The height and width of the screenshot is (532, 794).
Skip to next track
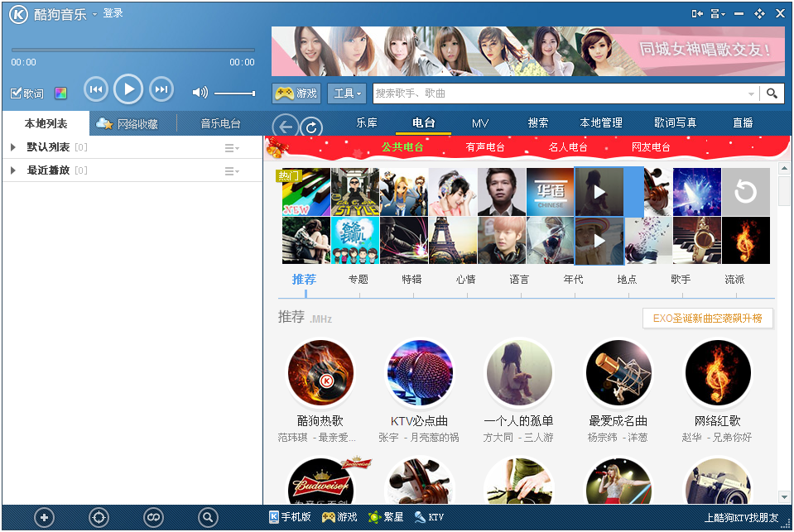coord(161,89)
